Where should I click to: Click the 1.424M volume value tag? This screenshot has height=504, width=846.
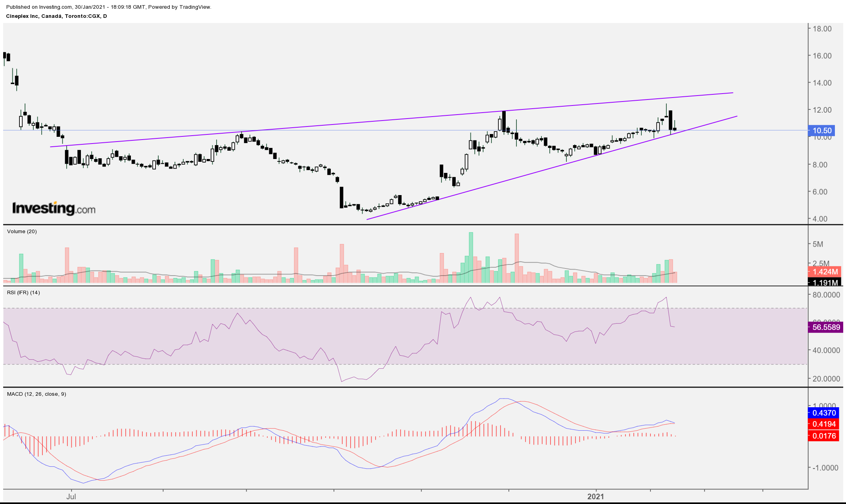click(824, 272)
